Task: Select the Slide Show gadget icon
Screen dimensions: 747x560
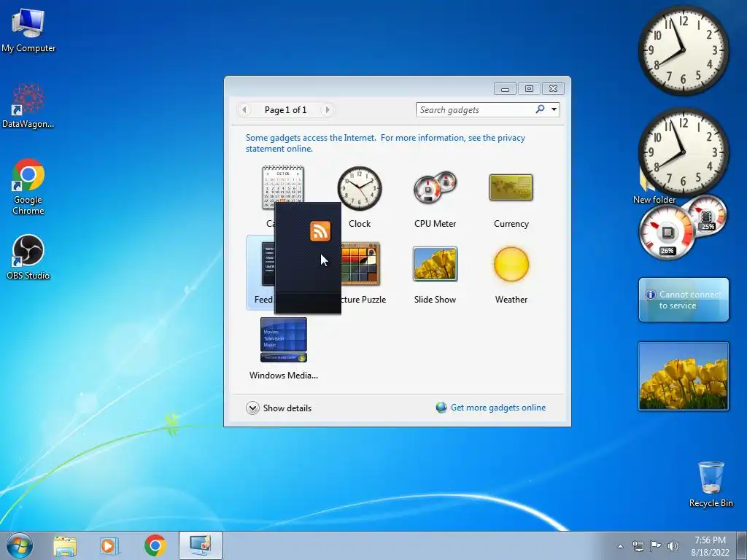Action: pyautogui.click(x=435, y=264)
